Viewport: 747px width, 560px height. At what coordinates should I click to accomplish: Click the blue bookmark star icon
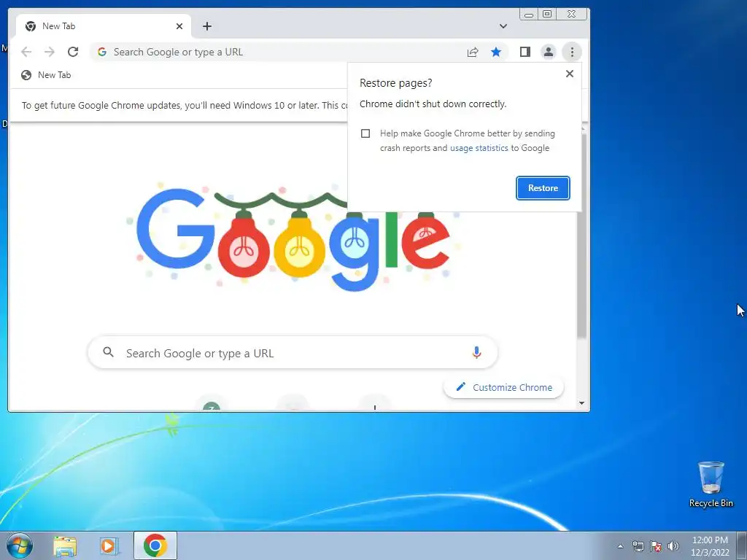(x=496, y=52)
